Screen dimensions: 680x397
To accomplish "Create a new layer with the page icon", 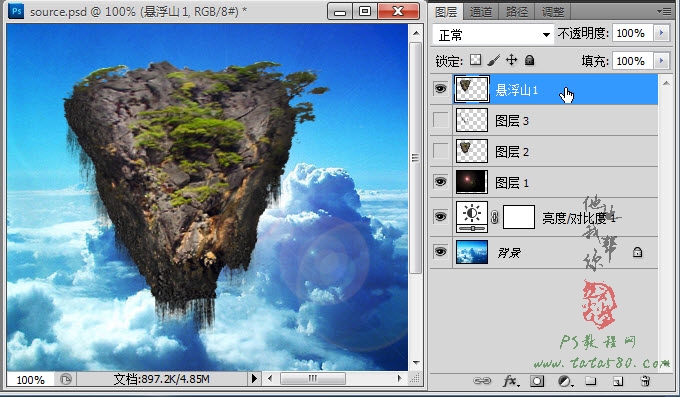I will 618,381.
